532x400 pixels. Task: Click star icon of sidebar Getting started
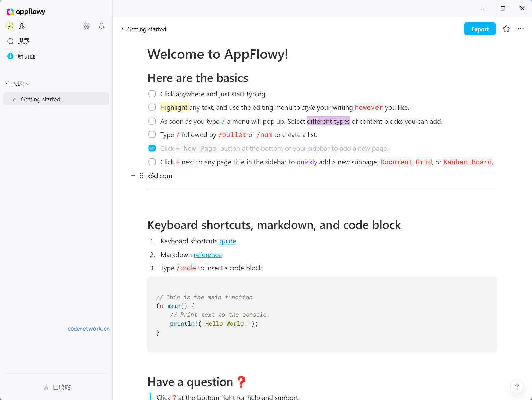[x=14, y=99]
